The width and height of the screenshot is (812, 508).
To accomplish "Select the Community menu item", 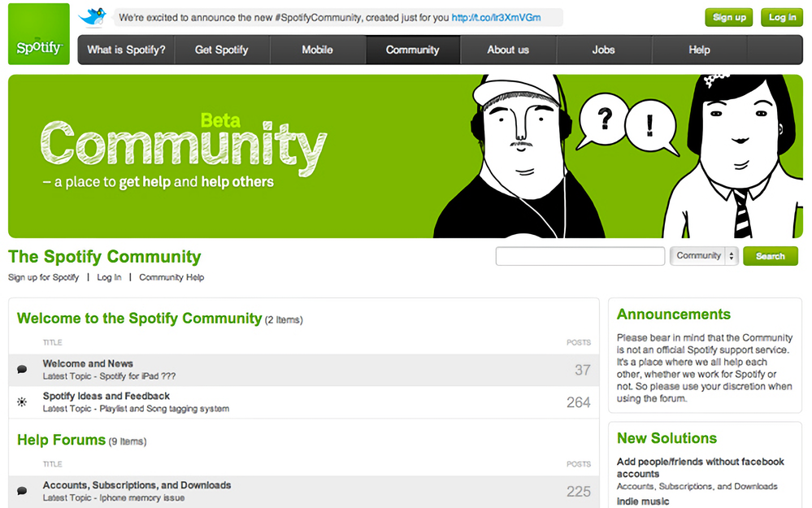I will pyautogui.click(x=413, y=50).
